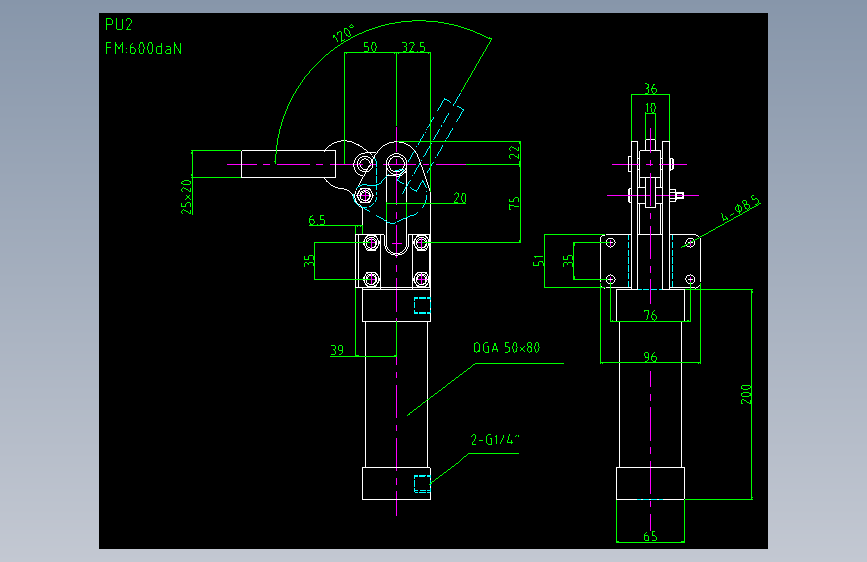Image resolution: width=867 pixels, height=562 pixels.
Task: Click the 96 width dimension
Action: click(x=650, y=357)
